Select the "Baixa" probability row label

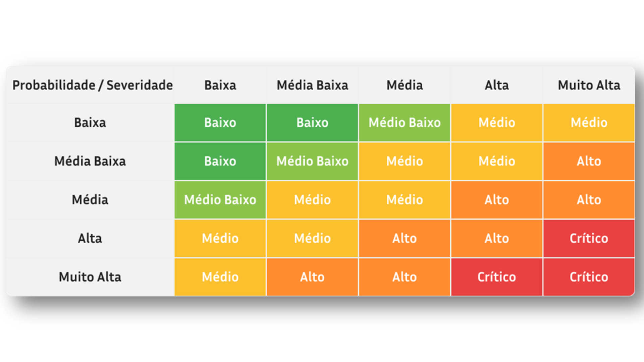(x=90, y=123)
